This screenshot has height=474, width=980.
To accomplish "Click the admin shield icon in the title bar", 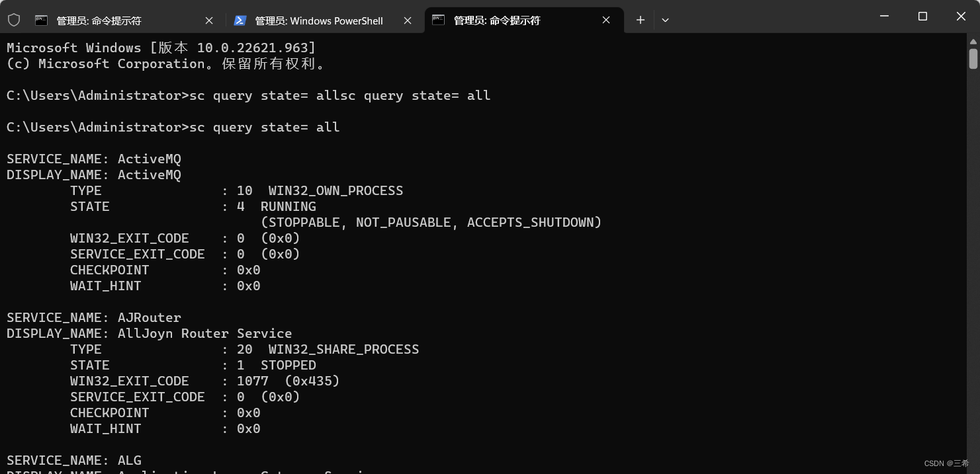I will click(x=13, y=20).
